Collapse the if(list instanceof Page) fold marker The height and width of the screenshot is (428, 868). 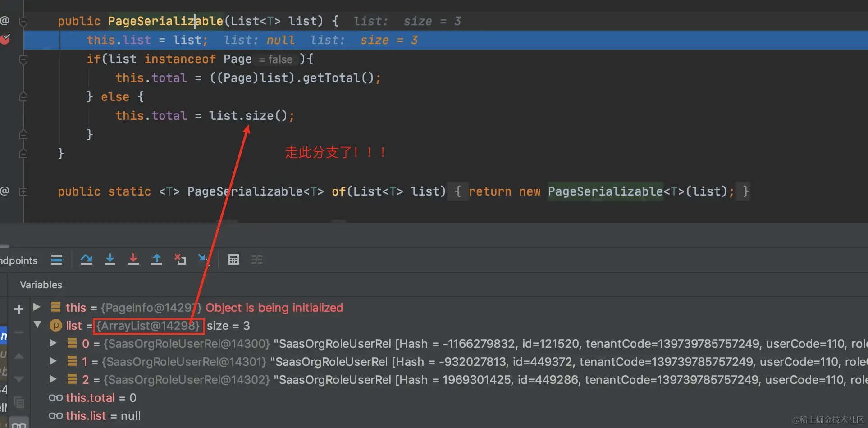(24, 59)
